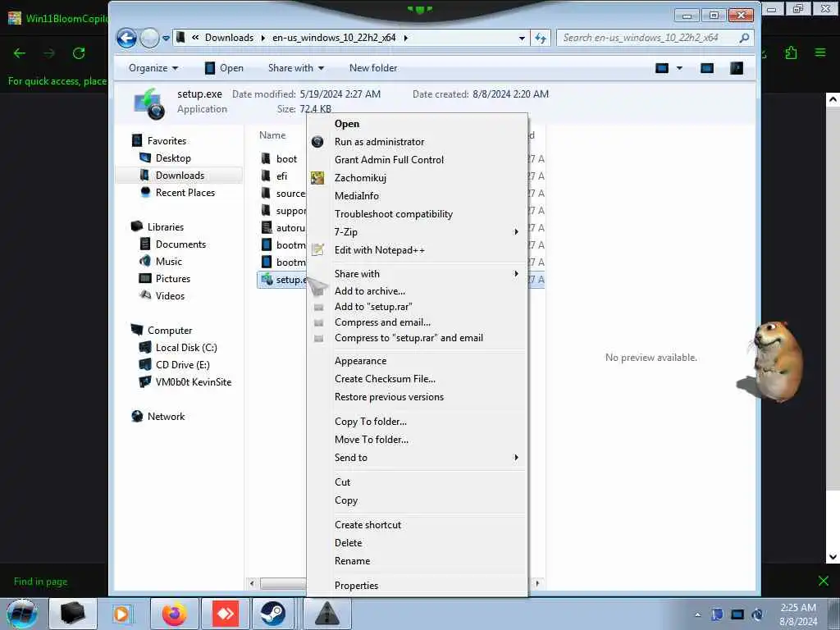Click the Appearance menu entry

tap(417, 361)
